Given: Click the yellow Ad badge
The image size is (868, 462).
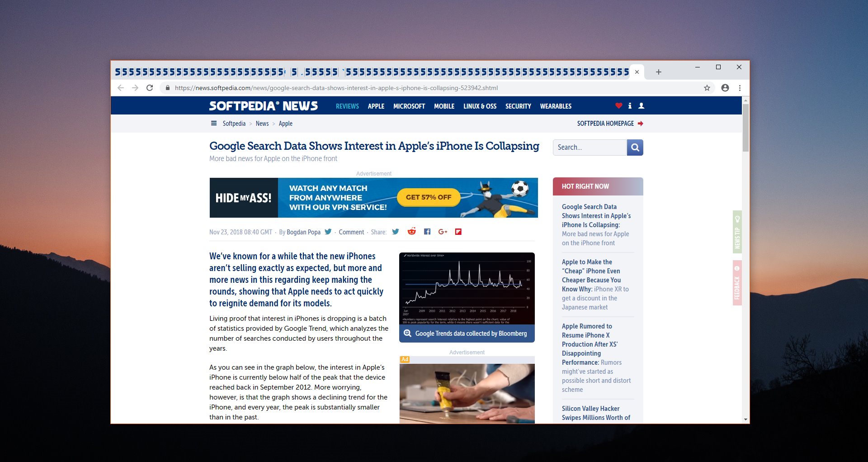Looking at the screenshot, I should (x=405, y=359).
